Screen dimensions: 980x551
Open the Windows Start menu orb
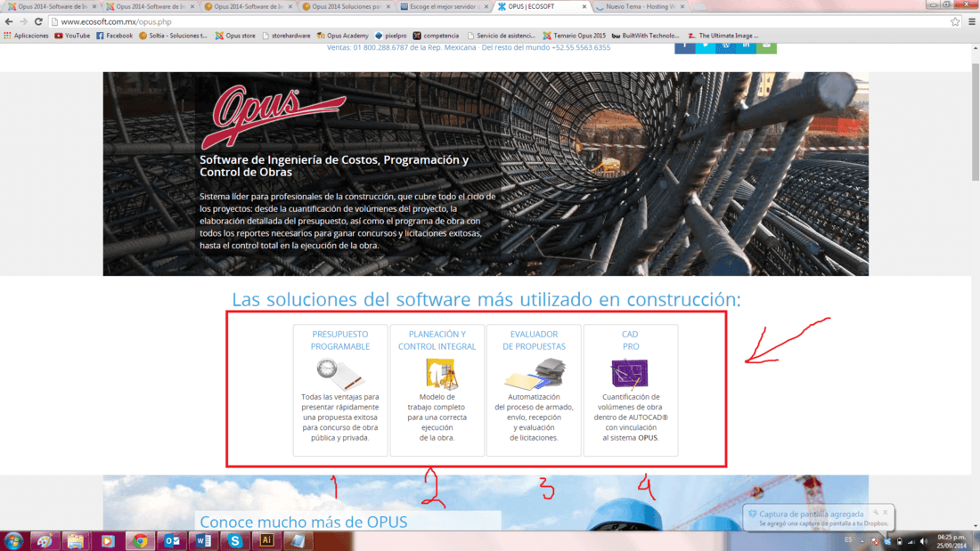tap(13, 541)
